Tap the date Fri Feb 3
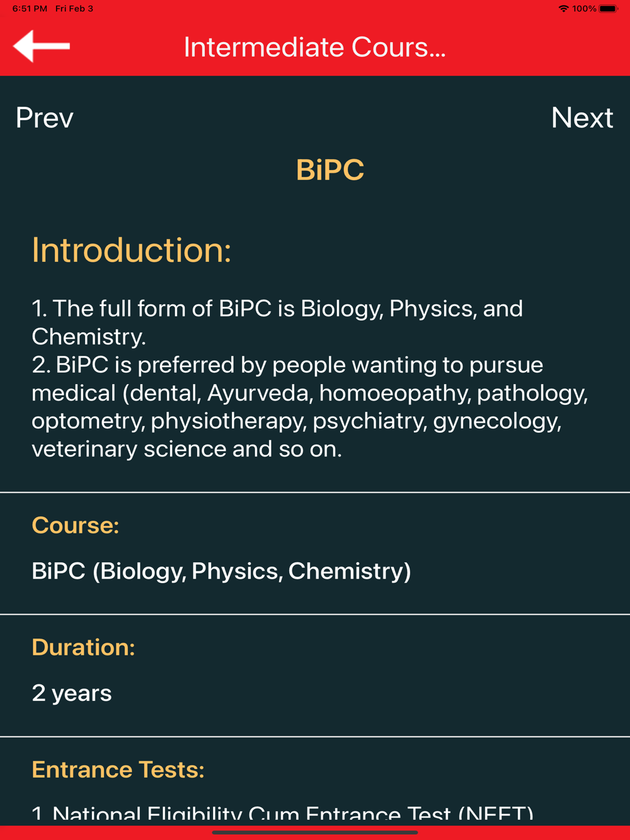This screenshot has height=840, width=630. (74, 9)
